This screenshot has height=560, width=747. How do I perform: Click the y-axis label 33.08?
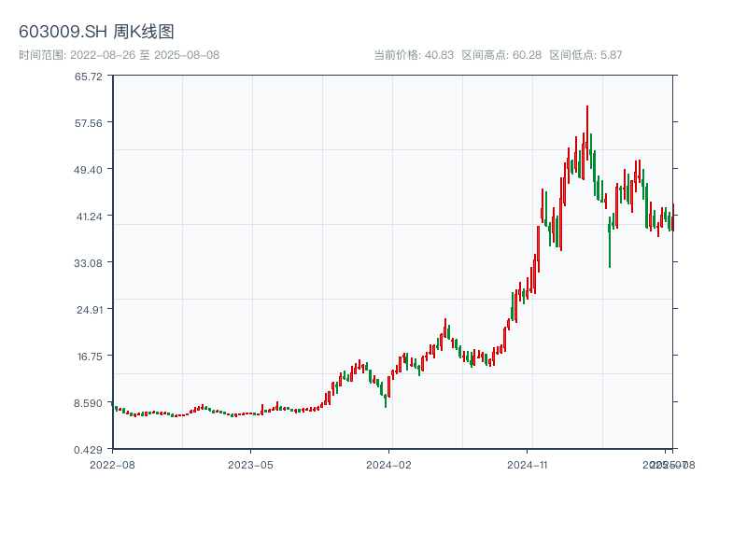tap(88, 263)
